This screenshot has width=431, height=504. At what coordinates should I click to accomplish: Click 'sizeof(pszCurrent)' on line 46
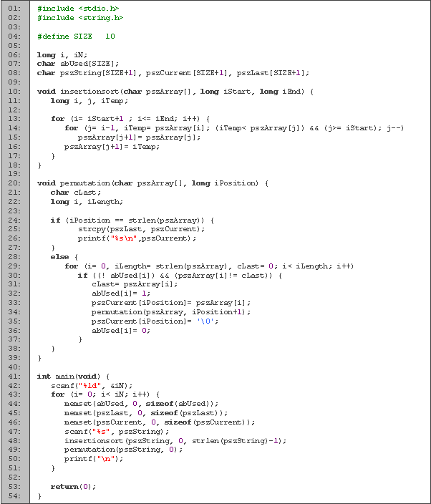[x=208, y=422]
